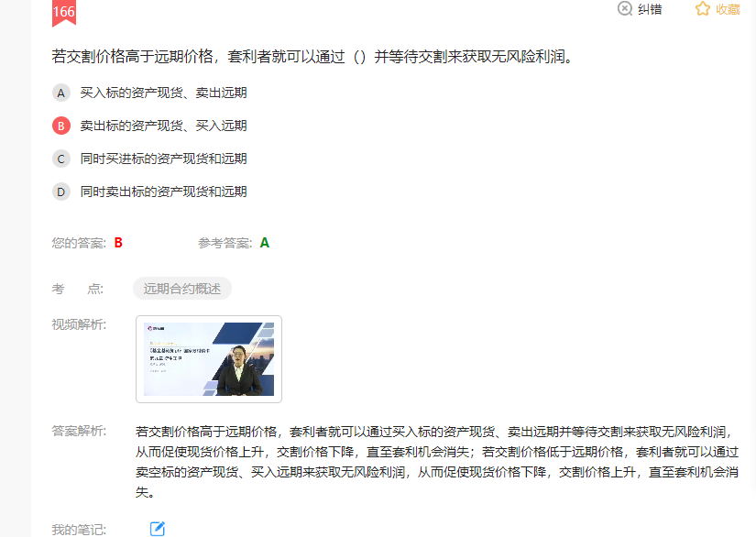Open the 远期合约概述 topic tag
Viewport: 756px width, 537px height.
pyautogui.click(x=182, y=289)
